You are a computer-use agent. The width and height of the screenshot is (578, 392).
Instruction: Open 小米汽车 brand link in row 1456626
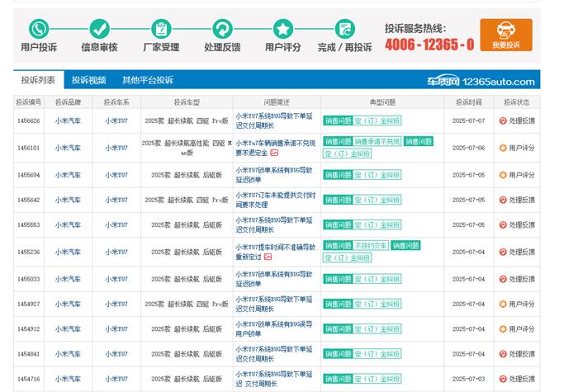coord(68,120)
